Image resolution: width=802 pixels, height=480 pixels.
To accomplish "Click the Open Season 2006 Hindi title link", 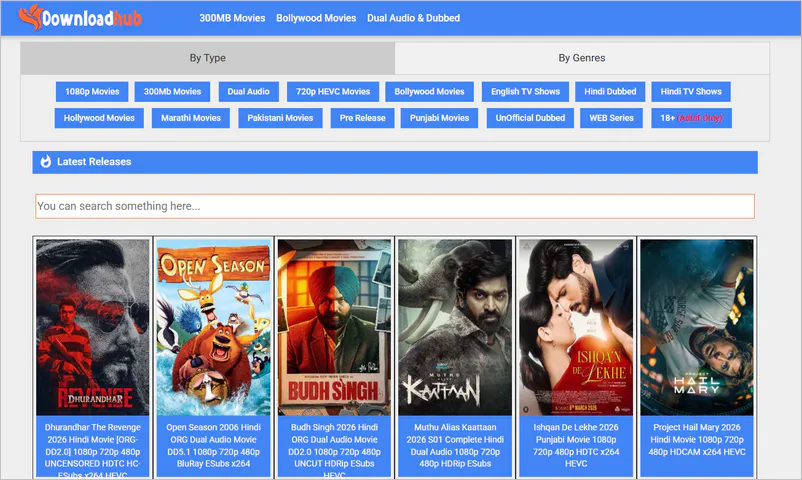I will [213, 445].
